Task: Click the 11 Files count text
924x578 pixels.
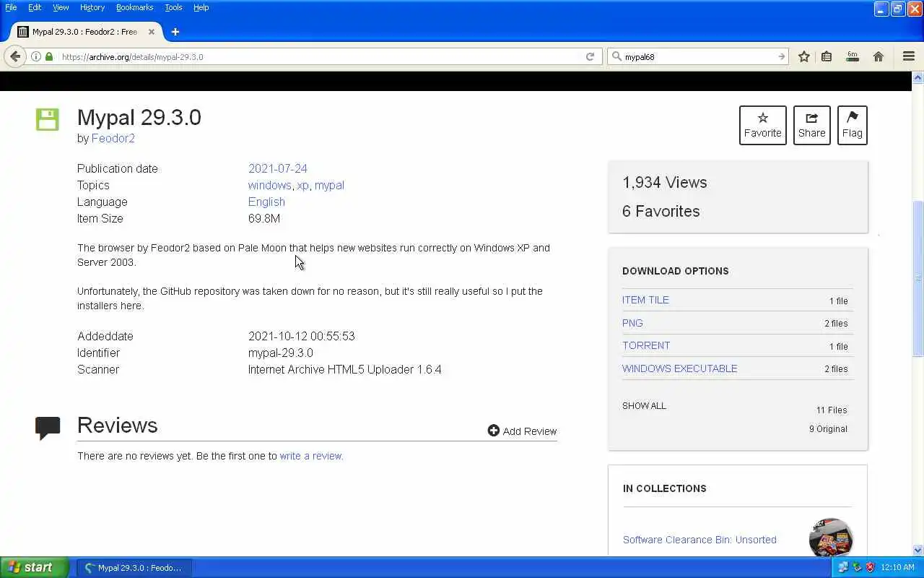Action: point(832,410)
